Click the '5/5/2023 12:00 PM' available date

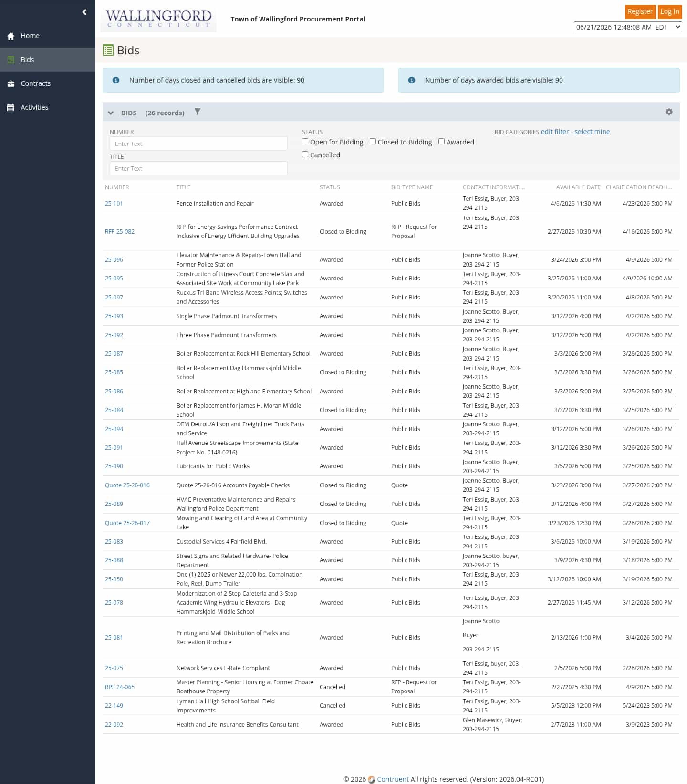click(x=576, y=706)
